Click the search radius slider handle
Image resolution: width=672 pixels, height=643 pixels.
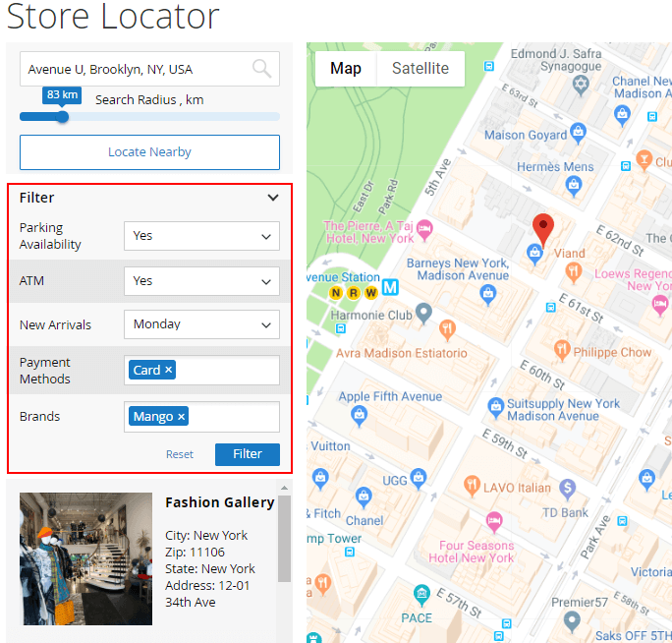point(62,116)
